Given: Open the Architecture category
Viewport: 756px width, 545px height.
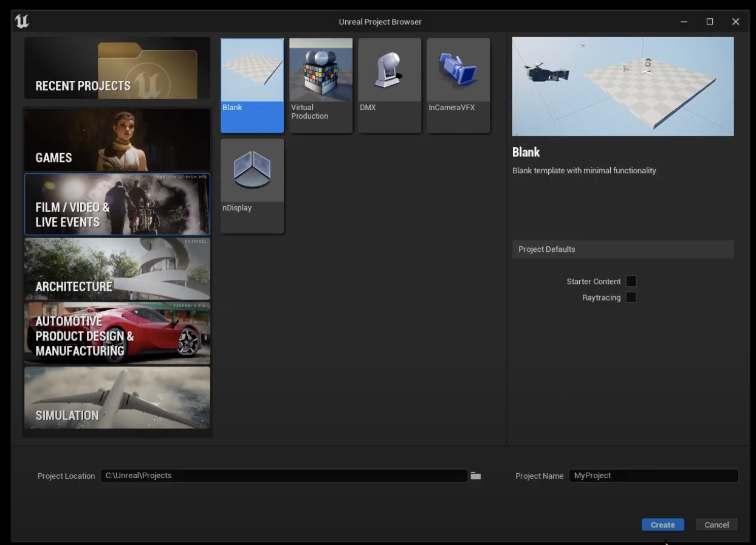Looking at the screenshot, I should 117,269.
